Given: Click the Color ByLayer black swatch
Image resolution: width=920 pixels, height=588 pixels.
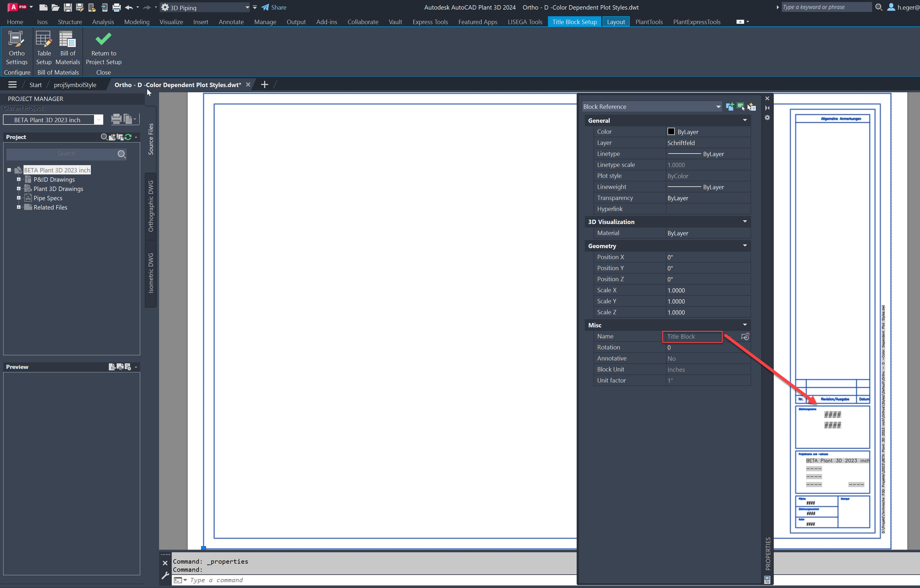Looking at the screenshot, I should pyautogui.click(x=671, y=131).
